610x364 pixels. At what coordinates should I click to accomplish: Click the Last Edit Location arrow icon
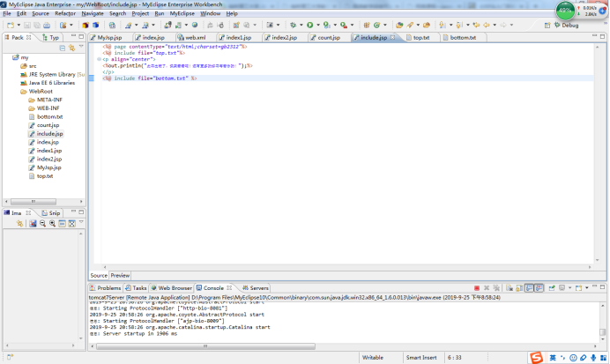click(476, 26)
